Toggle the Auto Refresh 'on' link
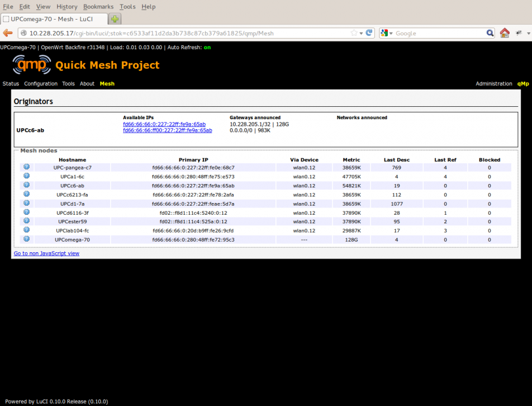 (207, 48)
